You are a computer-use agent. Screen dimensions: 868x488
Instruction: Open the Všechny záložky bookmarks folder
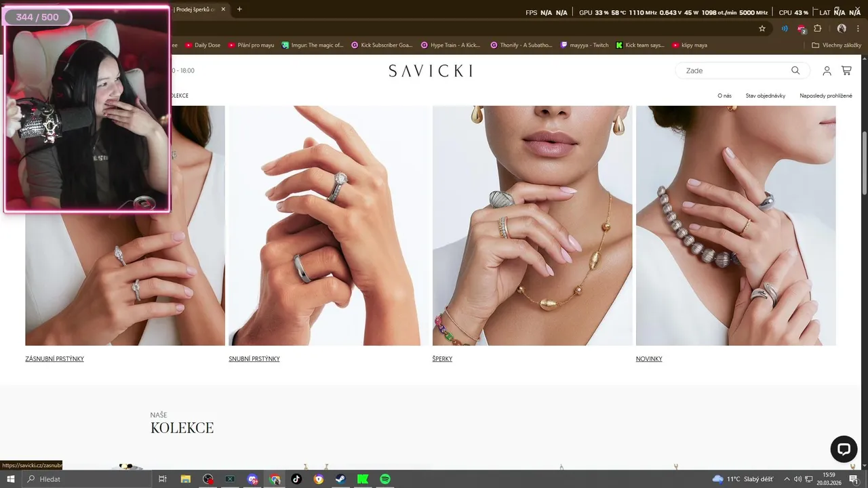coord(836,45)
